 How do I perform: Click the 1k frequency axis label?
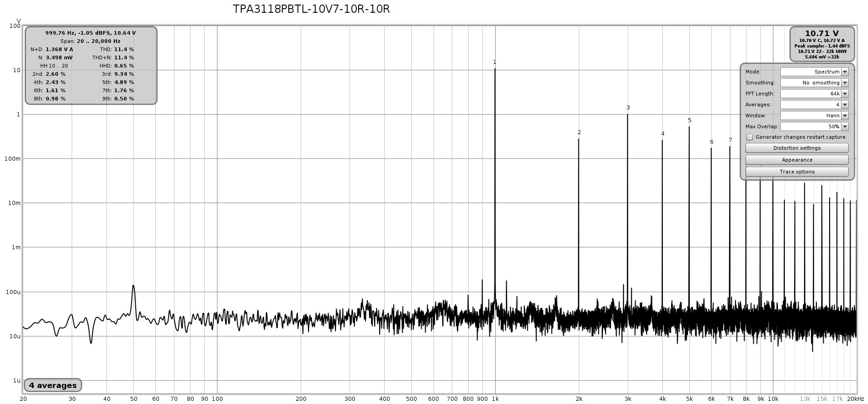point(495,399)
